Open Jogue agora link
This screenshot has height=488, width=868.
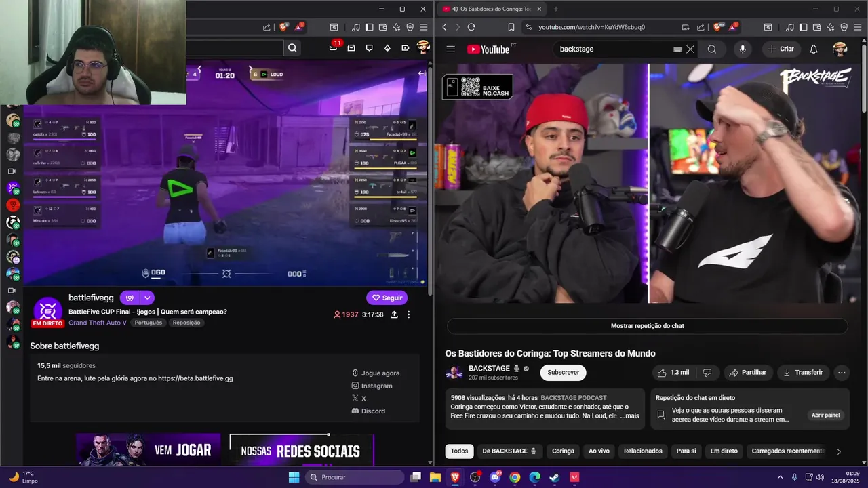click(376, 373)
